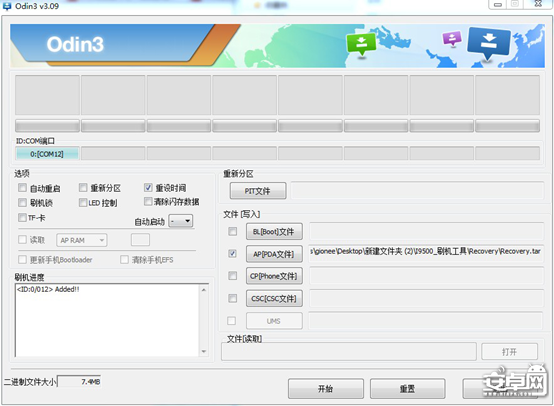Viewport: 554px width, 406px height.
Task: Click the BL file path field
Action: tap(426, 231)
